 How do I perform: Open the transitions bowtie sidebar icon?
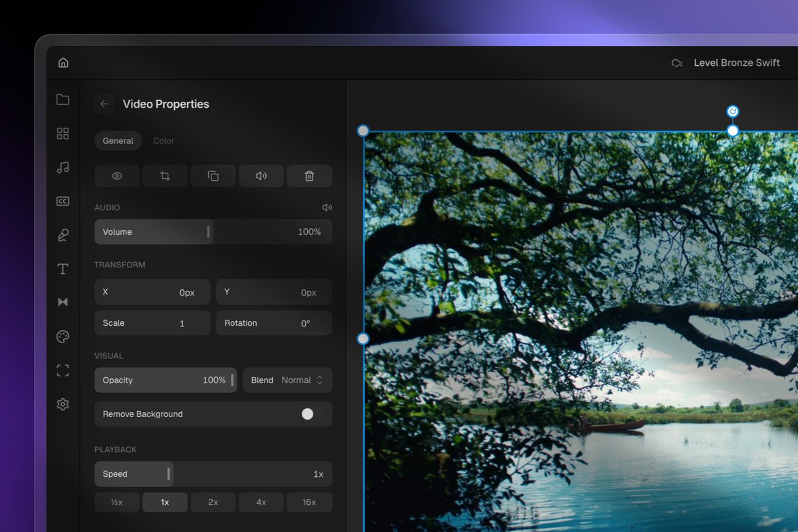click(63, 303)
